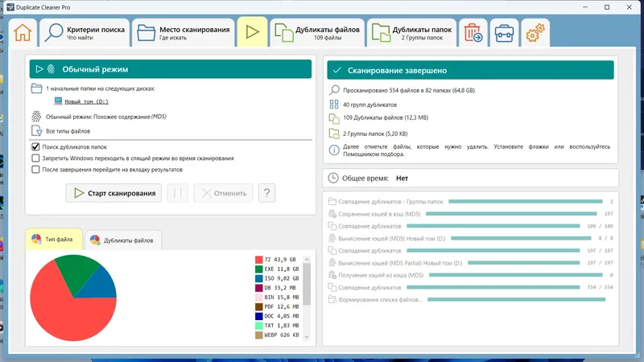This screenshot has width=644, height=362.
Task: Select the Тип файла chart tab
Action: (54, 239)
